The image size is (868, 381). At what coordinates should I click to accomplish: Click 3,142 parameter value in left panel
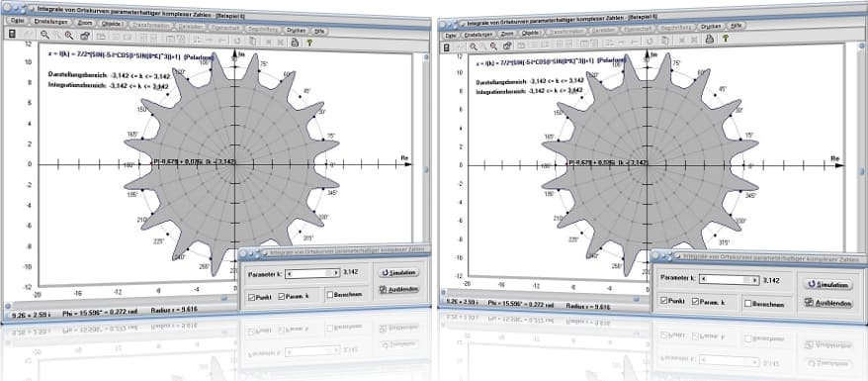pyautogui.click(x=350, y=272)
